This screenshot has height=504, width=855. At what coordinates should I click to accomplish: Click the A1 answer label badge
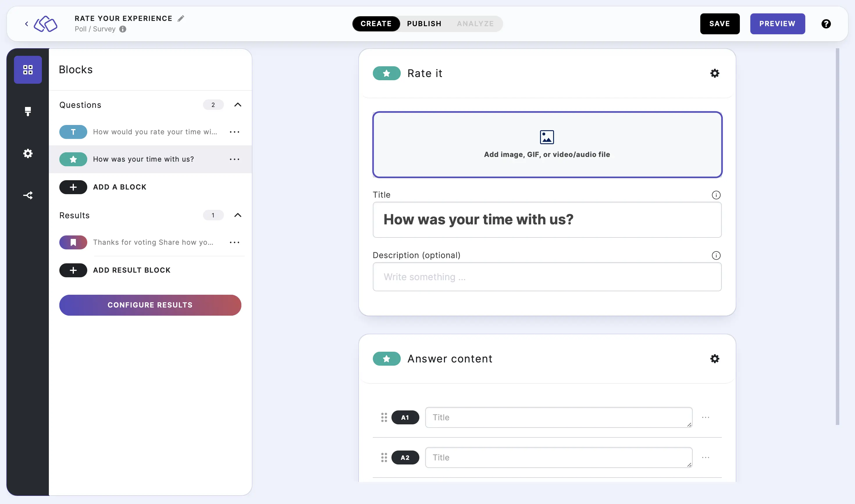[x=405, y=417]
